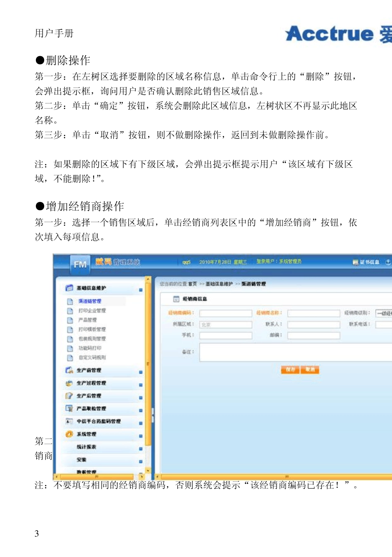Click sidebar vertical scrollbar up arrow
The width and height of the screenshot is (392, 557).
[x=148, y=280]
